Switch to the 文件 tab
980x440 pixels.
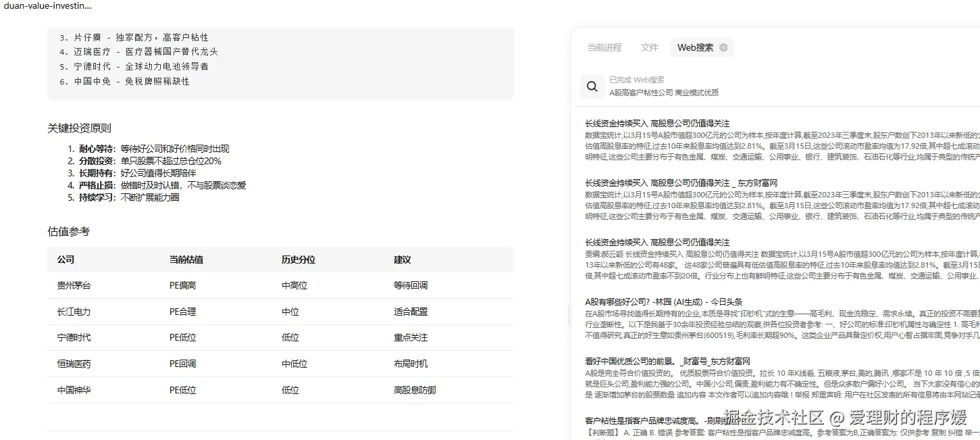(x=648, y=47)
